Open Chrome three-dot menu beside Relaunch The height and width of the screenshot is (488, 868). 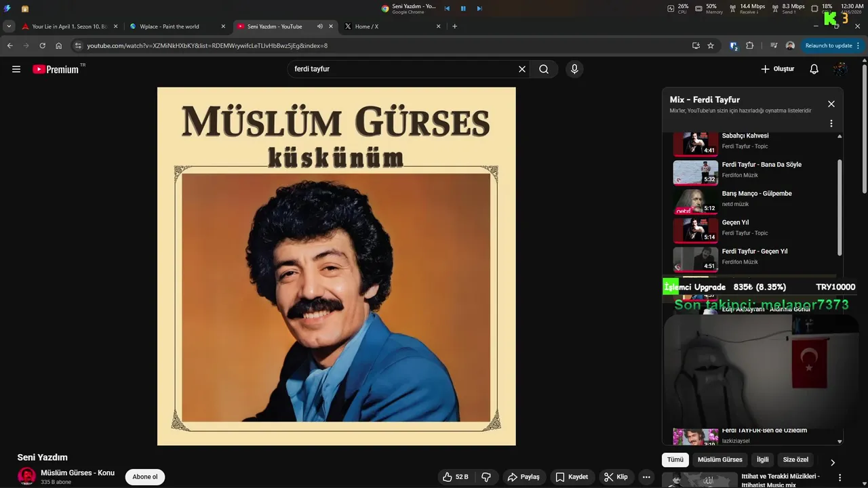859,45
